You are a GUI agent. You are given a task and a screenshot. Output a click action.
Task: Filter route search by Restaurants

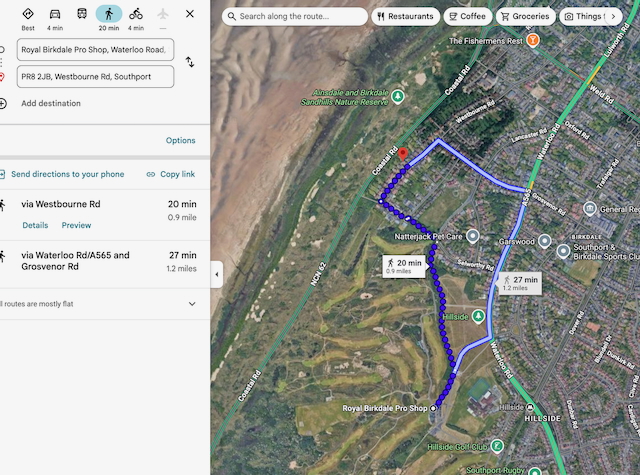tap(406, 16)
